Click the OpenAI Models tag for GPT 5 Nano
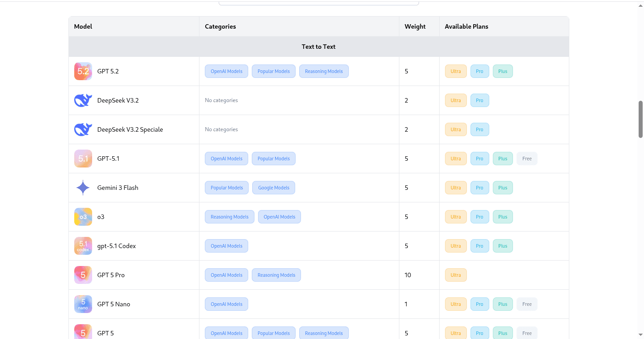Image resolution: width=644 pixels, height=339 pixels. tap(226, 304)
